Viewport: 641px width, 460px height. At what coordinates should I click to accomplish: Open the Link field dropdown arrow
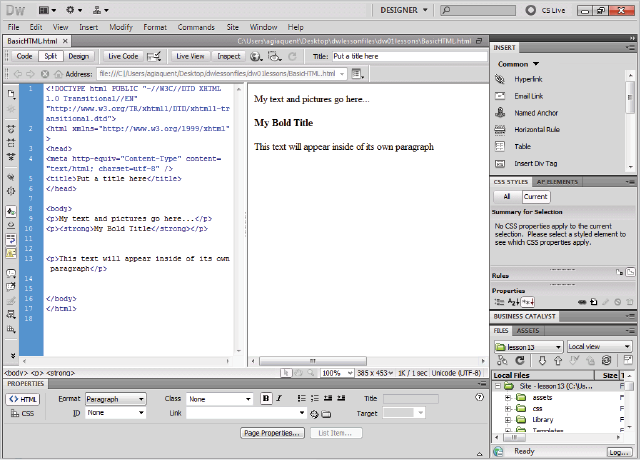[x=302, y=413]
